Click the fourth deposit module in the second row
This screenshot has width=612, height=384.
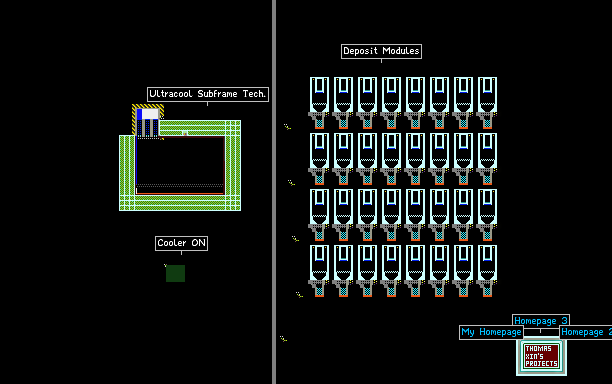pos(391,159)
